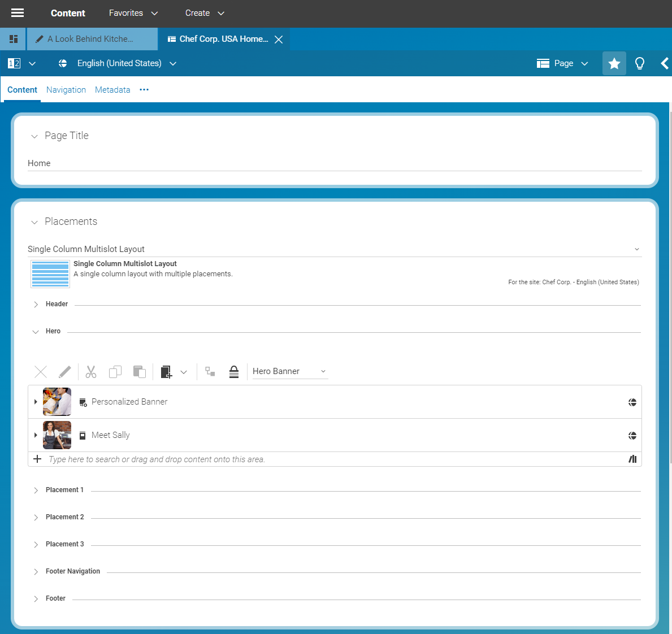Toggle the favorites star in the header
672x634 pixels.
click(614, 63)
